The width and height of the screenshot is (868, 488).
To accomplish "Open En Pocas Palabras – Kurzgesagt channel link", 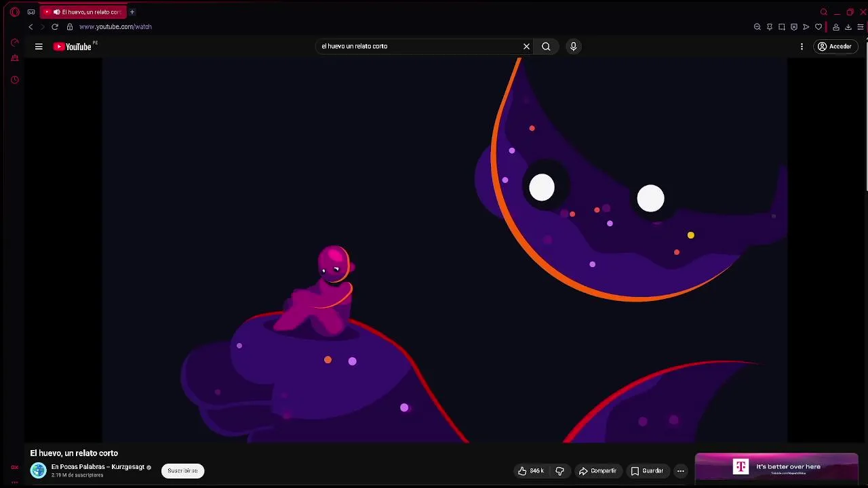I will point(98,467).
